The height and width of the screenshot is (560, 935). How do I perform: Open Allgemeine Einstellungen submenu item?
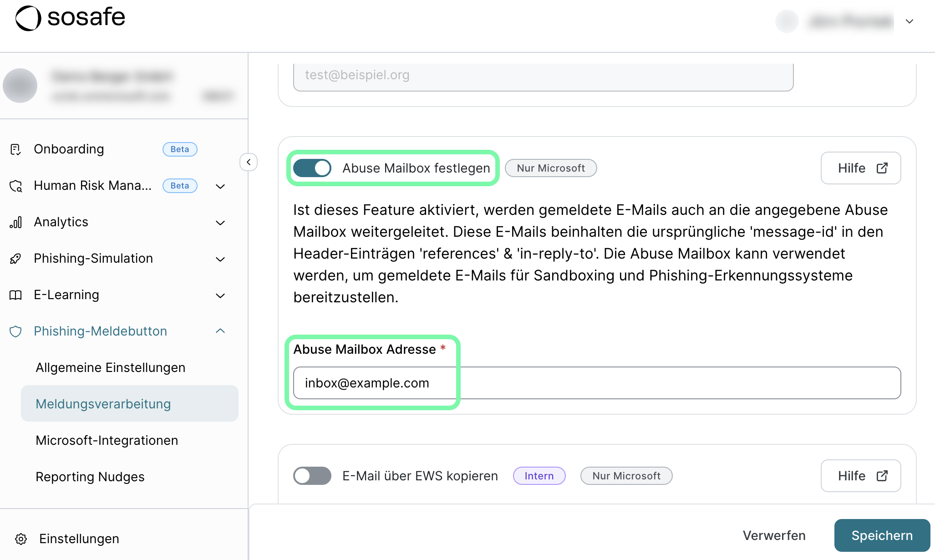pos(111,367)
